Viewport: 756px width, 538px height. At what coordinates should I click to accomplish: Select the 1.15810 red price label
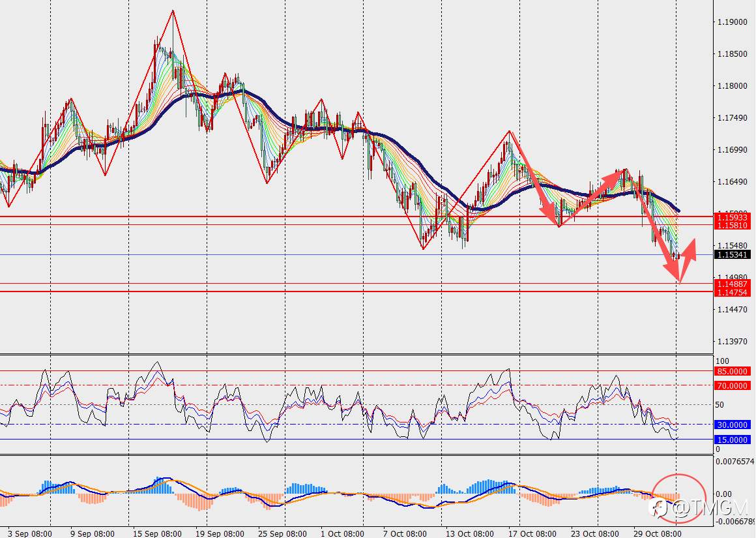tap(733, 226)
